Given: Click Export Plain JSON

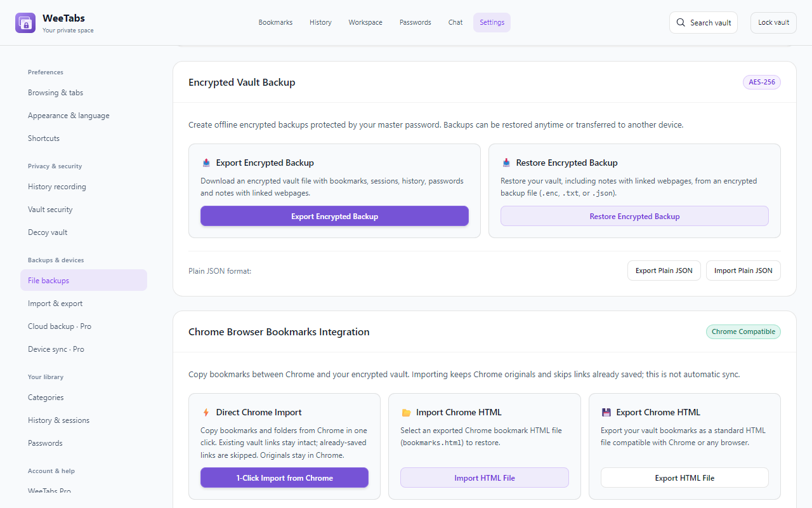Looking at the screenshot, I should click(x=664, y=271).
